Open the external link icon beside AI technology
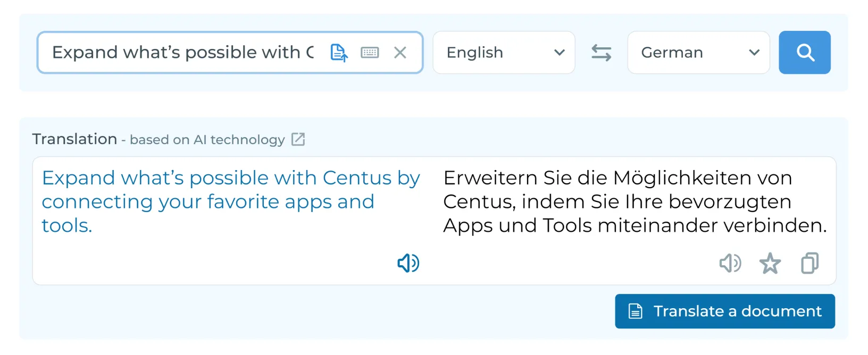This screenshot has height=355, width=868. pyautogui.click(x=298, y=139)
